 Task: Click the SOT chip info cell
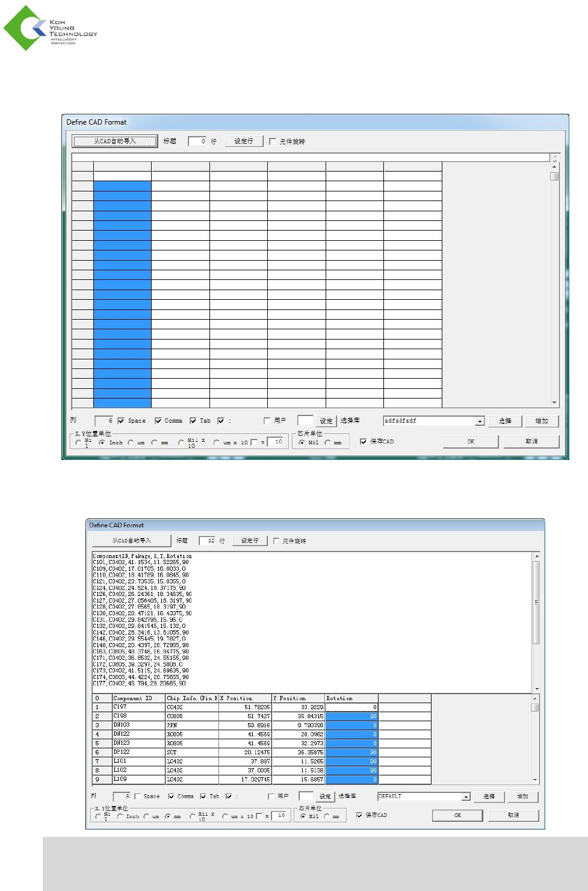point(192,753)
